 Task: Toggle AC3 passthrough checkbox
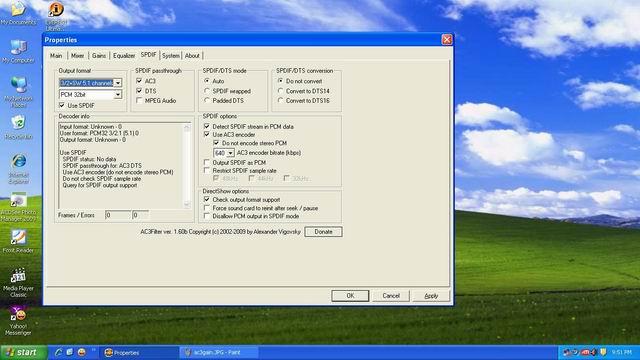(139, 81)
